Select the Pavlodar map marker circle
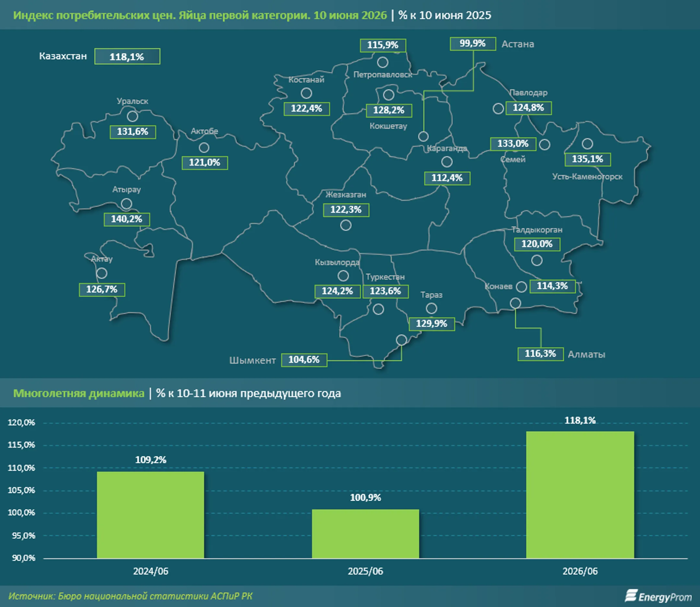Screen dimensions: 700x607 point(498,109)
